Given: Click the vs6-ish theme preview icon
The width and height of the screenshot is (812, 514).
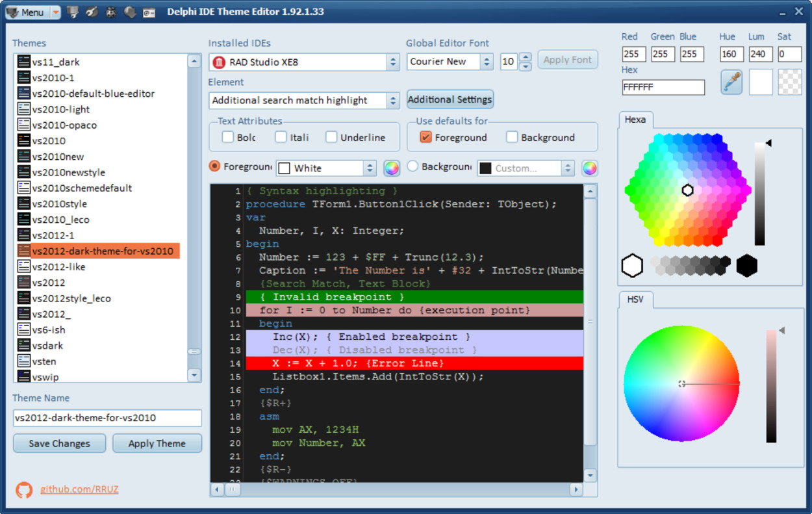Looking at the screenshot, I should click(24, 330).
